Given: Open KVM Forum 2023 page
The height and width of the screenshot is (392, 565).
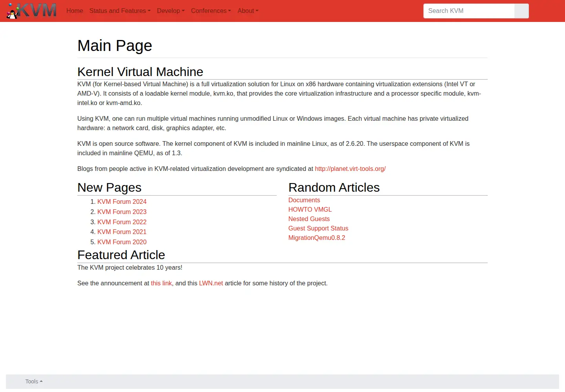Looking at the screenshot, I should 122,212.
